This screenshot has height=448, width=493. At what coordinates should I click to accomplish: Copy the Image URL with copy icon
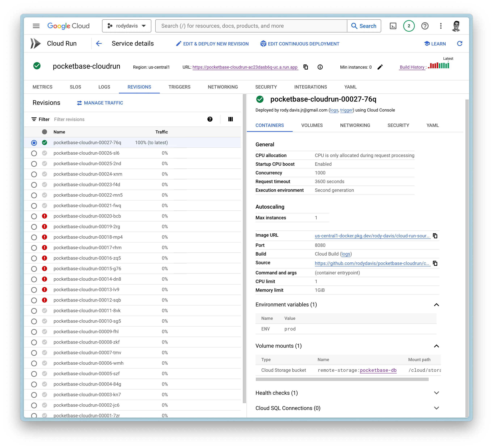tap(435, 236)
